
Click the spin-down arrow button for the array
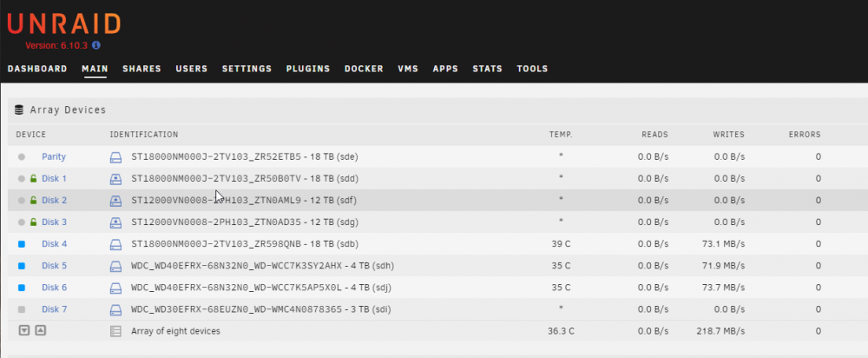23,330
